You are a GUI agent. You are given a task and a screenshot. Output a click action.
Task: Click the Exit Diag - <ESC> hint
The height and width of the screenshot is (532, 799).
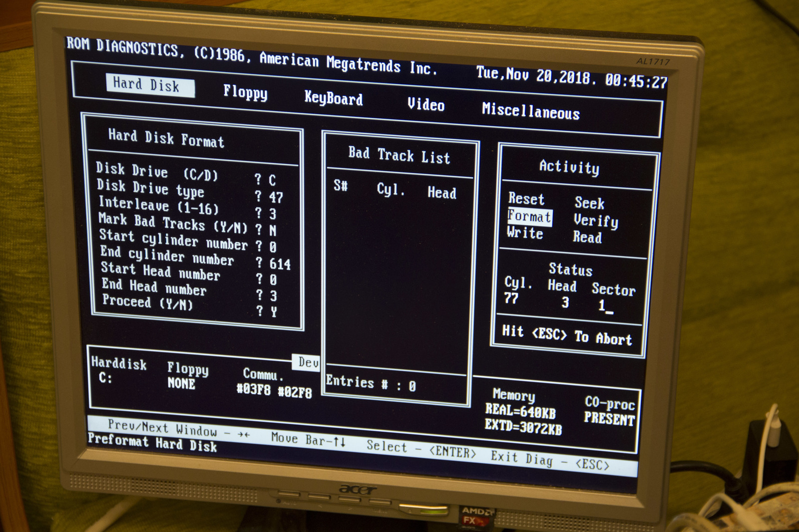pyautogui.click(x=550, y=460)
